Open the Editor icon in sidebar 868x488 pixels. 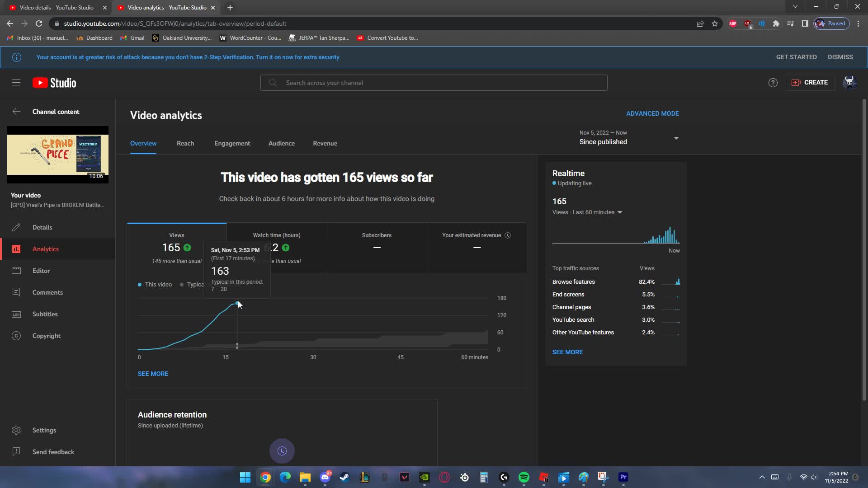[x=16, y=271]
